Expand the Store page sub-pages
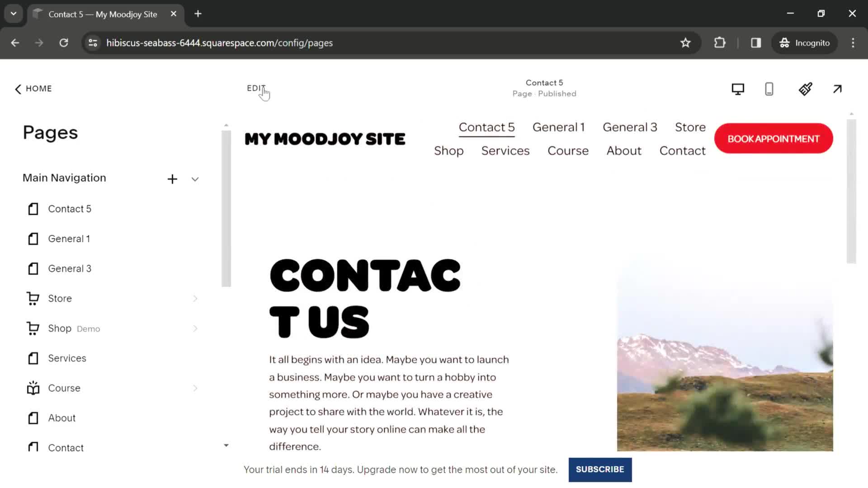The image size is (868, 488). (195, 298)
